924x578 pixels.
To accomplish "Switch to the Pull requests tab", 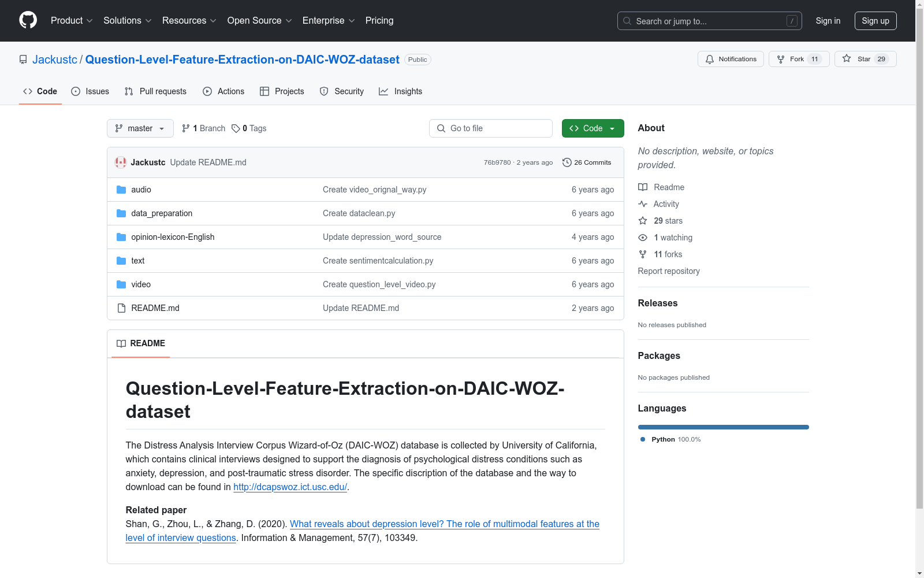I will coord(155,91).
